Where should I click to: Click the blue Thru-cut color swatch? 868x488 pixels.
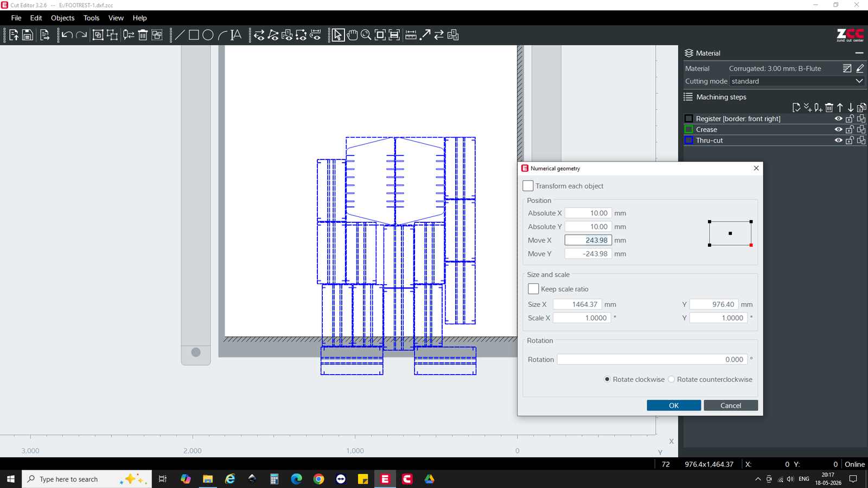(x=688, y=140)
